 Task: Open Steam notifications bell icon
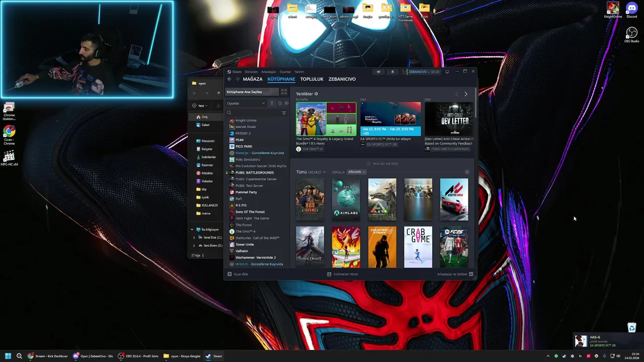pyautogui.click(x=393, y=72)
